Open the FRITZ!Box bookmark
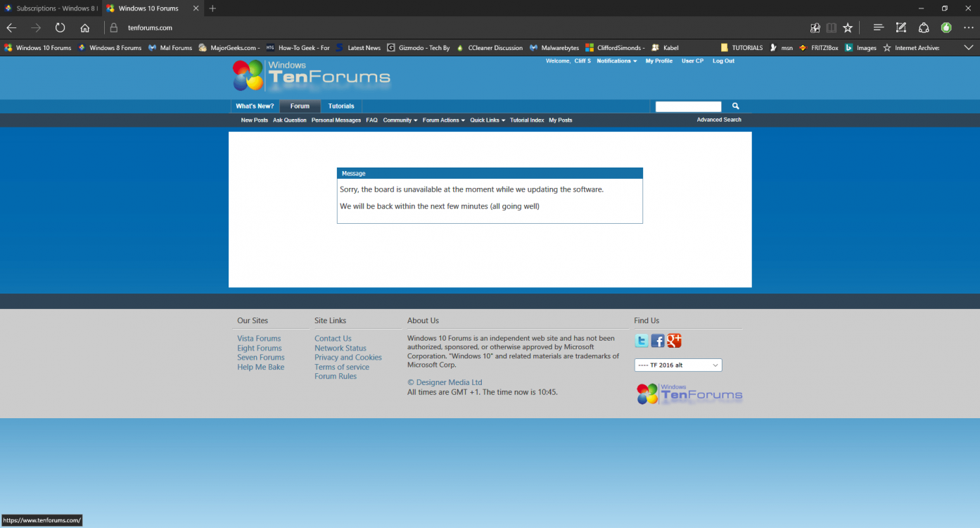The width and height of the screenshot is (980, 528). tap(818, 48)
